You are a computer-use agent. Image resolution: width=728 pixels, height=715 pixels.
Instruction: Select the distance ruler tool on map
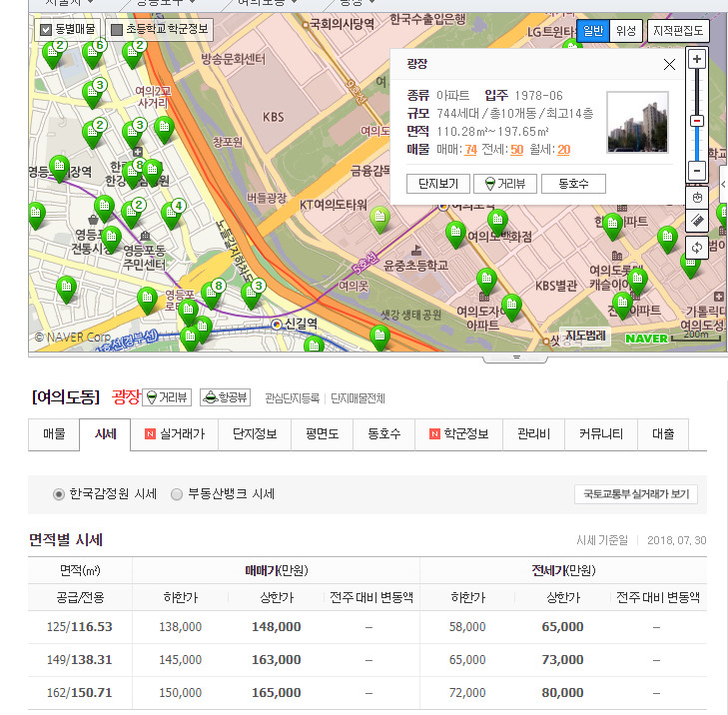pyautogui.click(x=697, y=221)
